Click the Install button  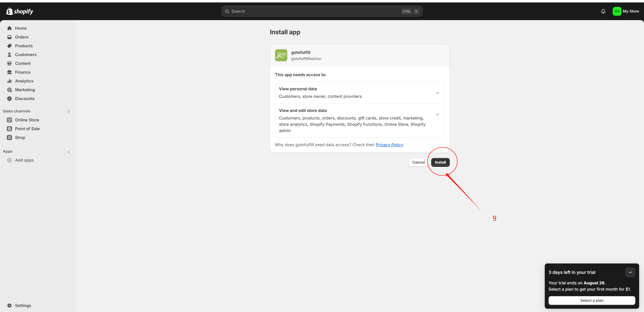click(440, 162)
